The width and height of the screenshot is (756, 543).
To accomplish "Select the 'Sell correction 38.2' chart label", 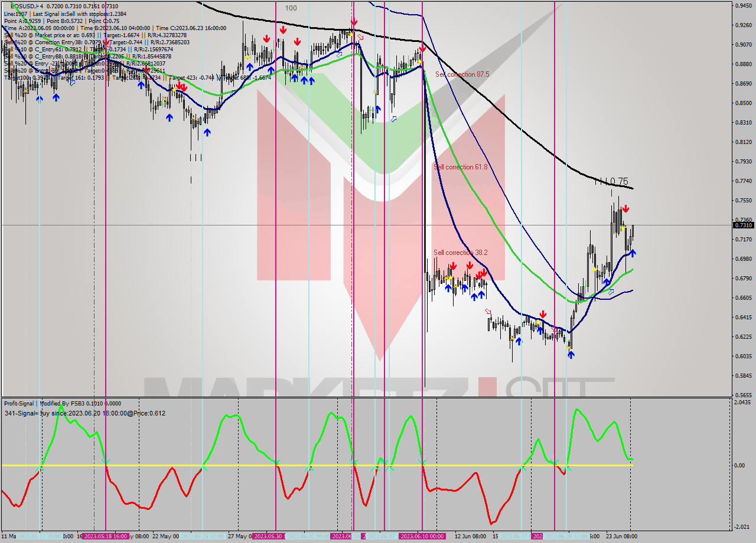I will pos(461,253).
